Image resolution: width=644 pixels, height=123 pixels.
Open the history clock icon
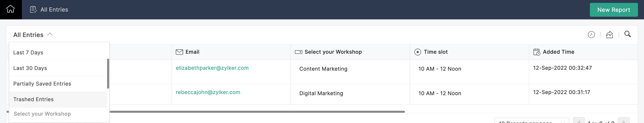click(591, 35)
